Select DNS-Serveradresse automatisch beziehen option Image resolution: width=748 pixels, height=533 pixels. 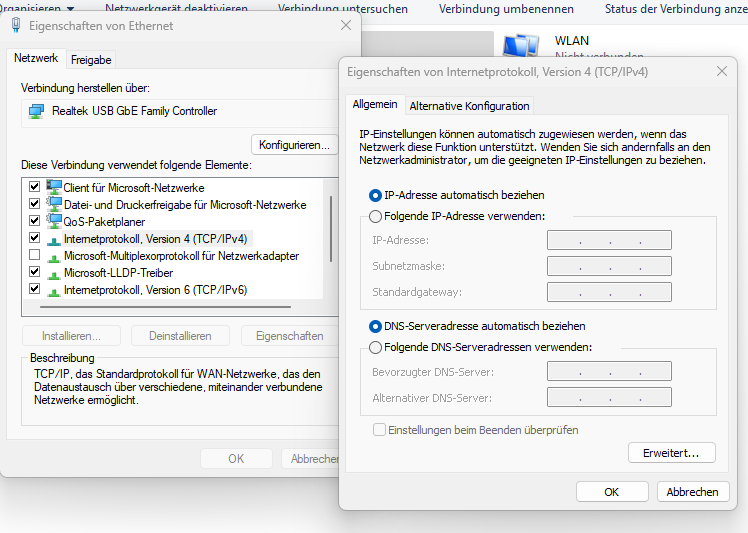[375, 326]
